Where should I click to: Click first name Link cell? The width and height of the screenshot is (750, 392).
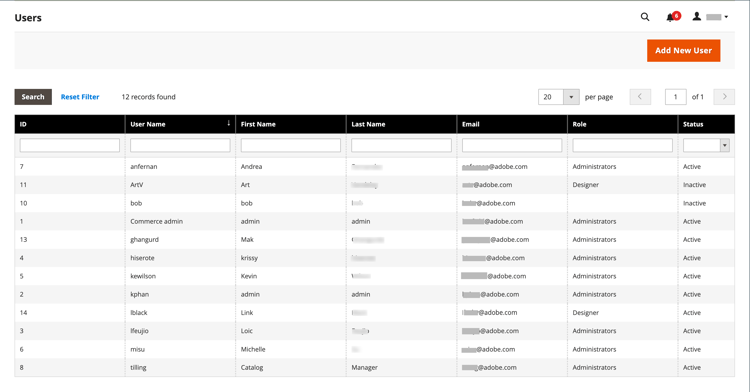point(291,313)
